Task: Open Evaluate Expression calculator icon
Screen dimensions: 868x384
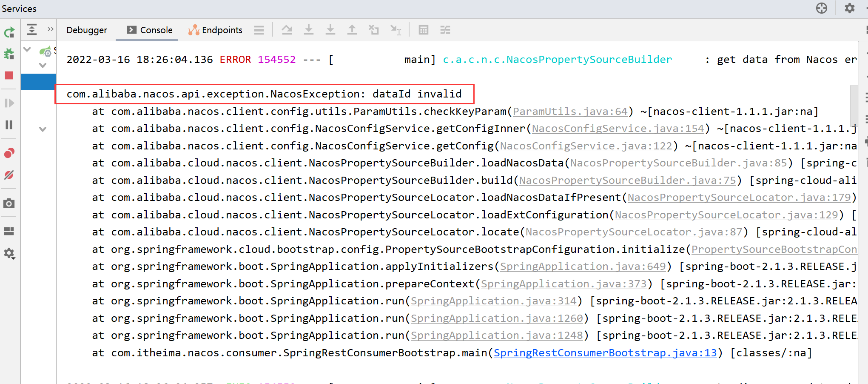Action: tap(424, 30)
